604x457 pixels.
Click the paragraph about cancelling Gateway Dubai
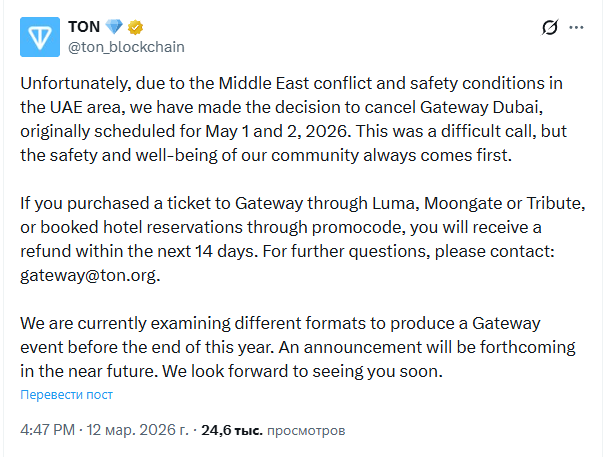tap(300, 121)
